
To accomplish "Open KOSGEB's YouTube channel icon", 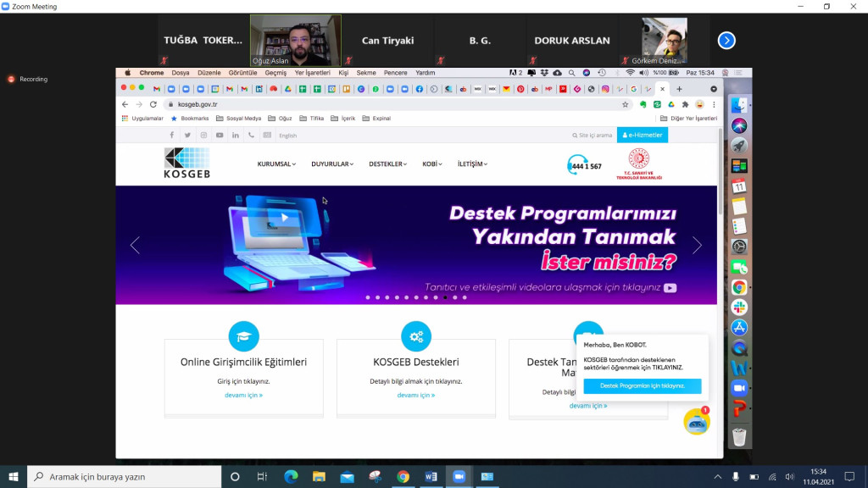I will point(220,136).
